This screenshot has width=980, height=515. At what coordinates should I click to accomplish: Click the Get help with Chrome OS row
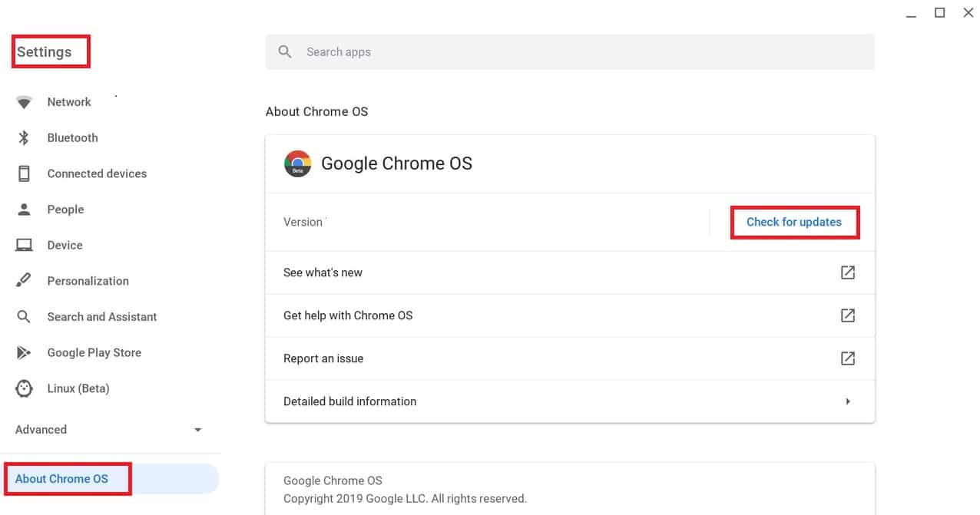coord(348,315)
